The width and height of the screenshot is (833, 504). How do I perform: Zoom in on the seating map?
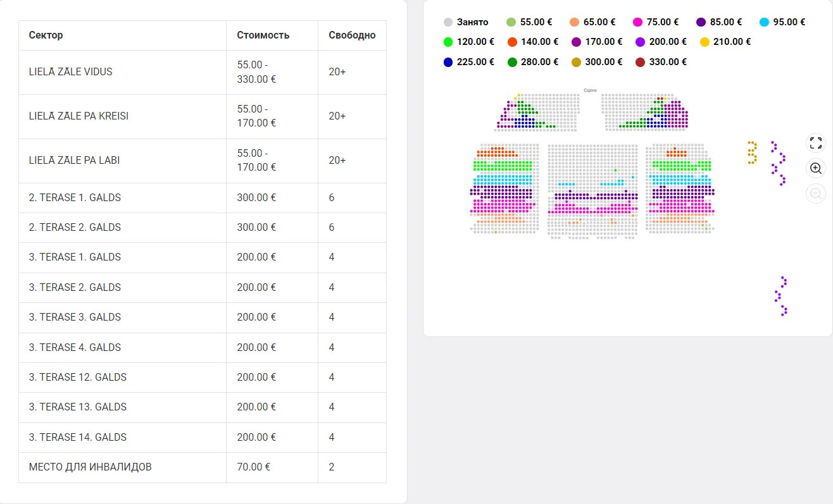pos(816,168)
